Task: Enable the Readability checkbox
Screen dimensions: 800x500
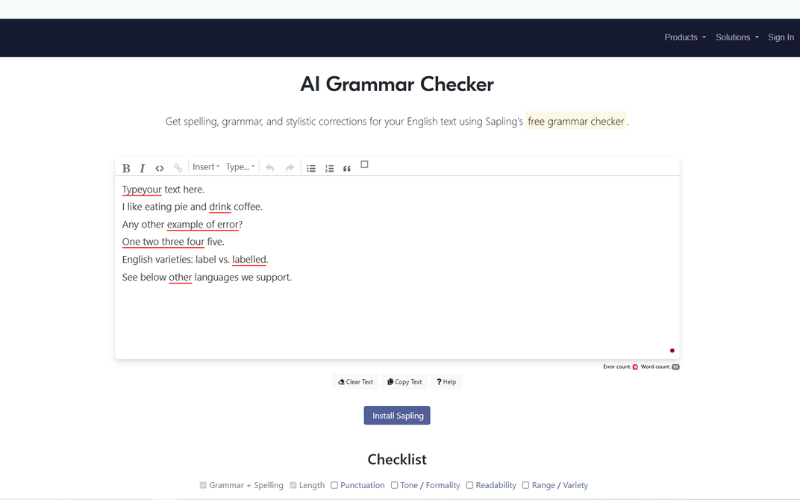Action: tap(469, 485)
